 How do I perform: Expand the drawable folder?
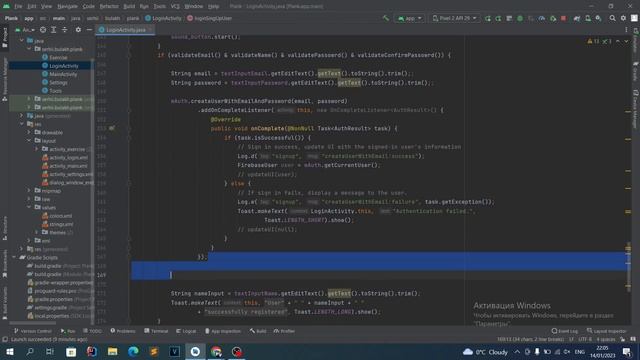[29, 132]
